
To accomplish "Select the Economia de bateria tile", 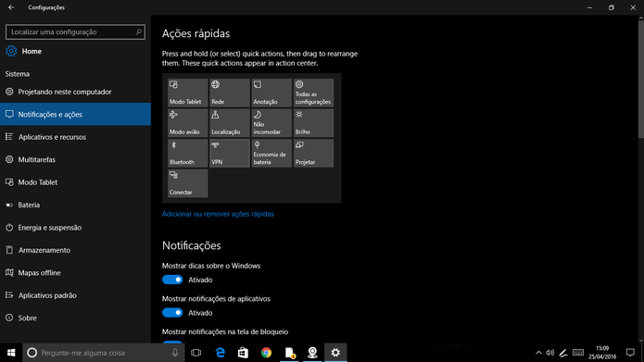I will (271, 153).
